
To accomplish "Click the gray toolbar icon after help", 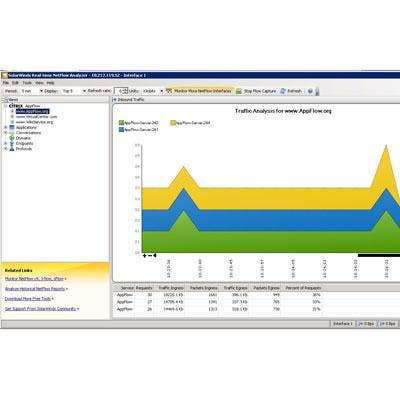I will click(x=317, y=91).
